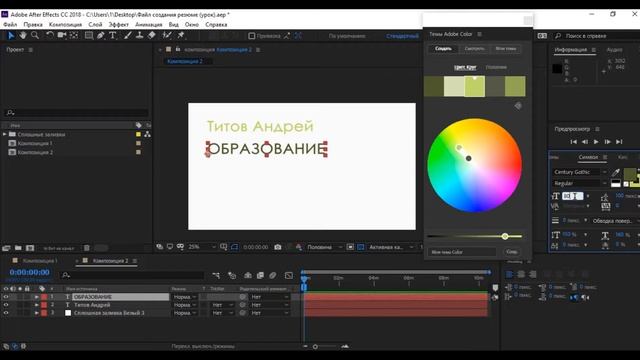Select the Unified Camera tool
This screenshot has height=360, width=640.
tap(62, 36)
